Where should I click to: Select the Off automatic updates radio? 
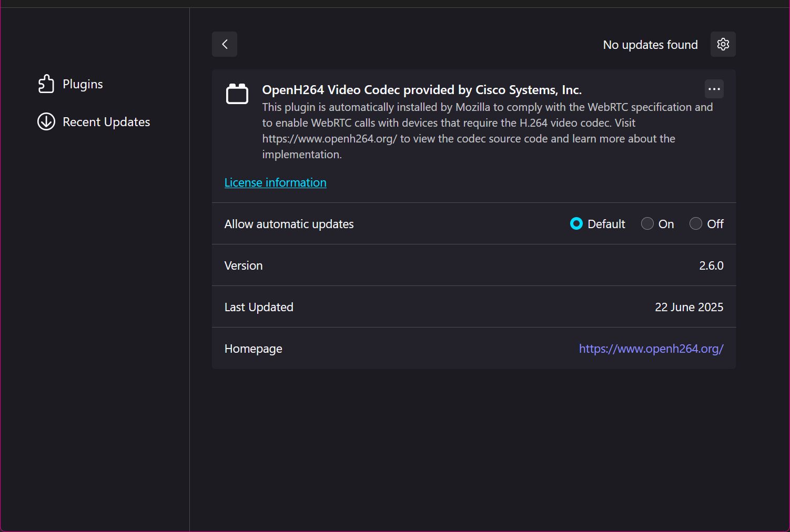point(696,224)
